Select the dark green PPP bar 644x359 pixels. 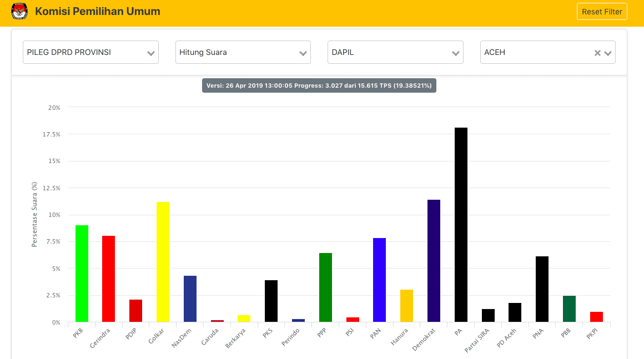coord(324,289)
